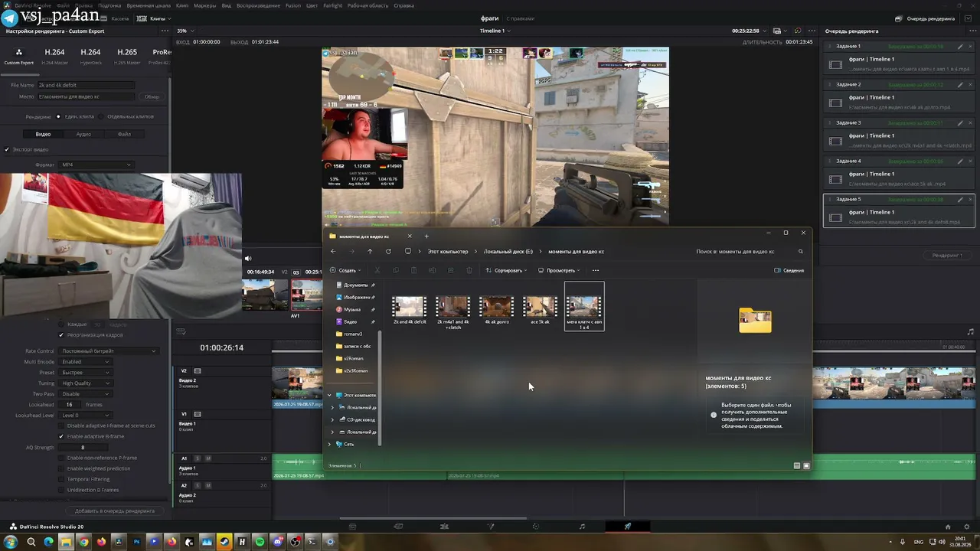Enable Unidirection B Frames checkbox
Screen dimensions: 980x551
(61, 490)
